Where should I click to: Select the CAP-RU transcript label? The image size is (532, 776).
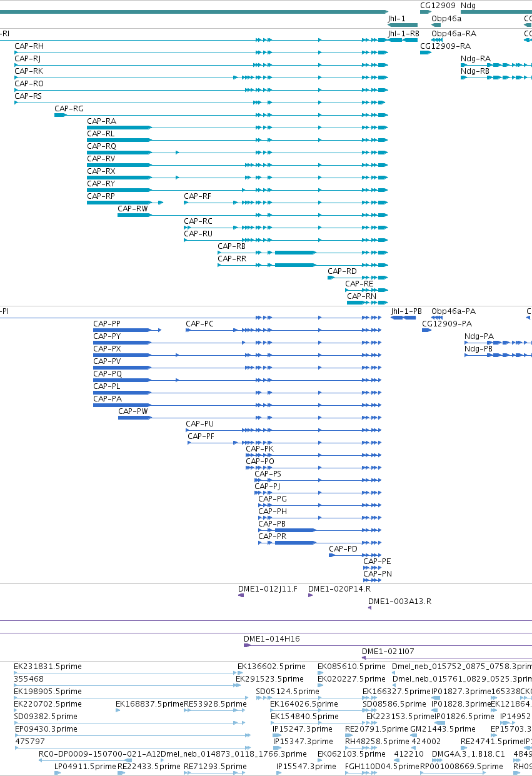[x=198, y=234]
